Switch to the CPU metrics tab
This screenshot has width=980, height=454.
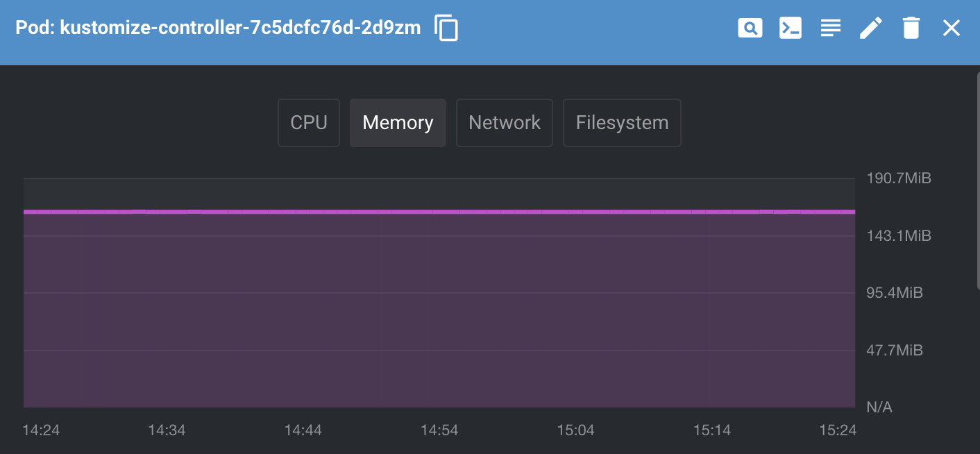tap(308, 123)
